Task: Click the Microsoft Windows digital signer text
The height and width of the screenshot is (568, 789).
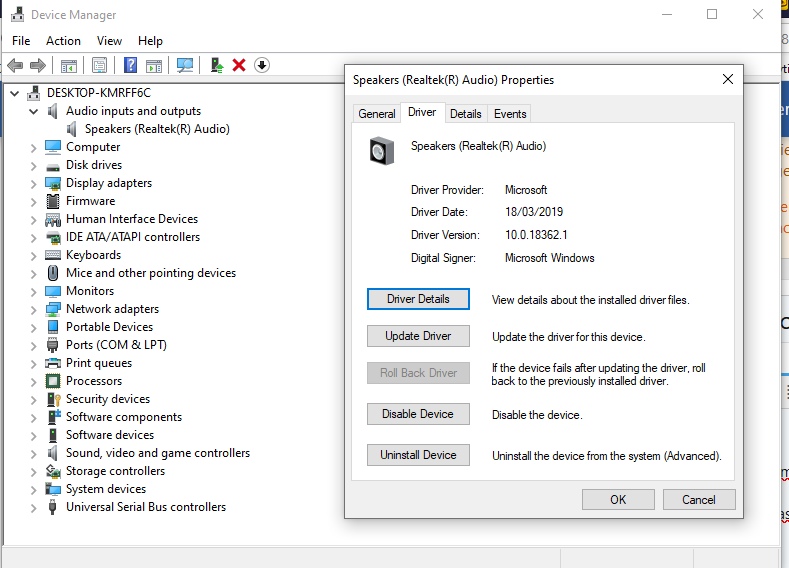Action: pos(549,258)
